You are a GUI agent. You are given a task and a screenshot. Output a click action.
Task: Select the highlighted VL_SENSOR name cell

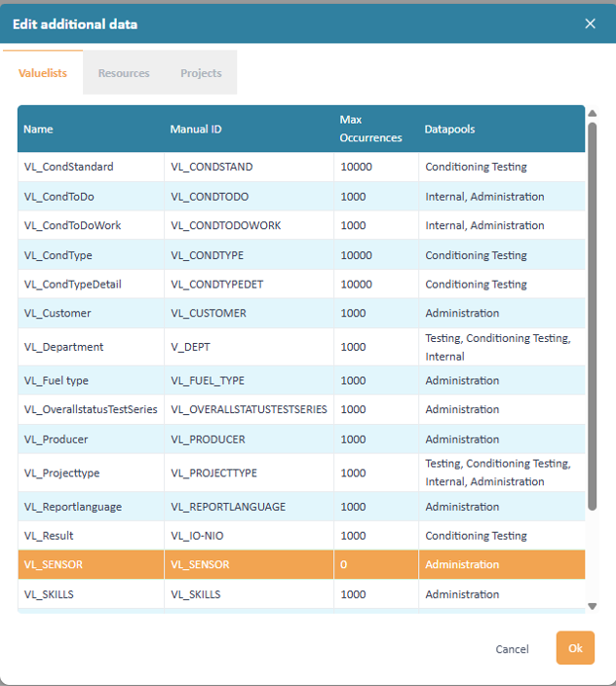tap(91, 565)
